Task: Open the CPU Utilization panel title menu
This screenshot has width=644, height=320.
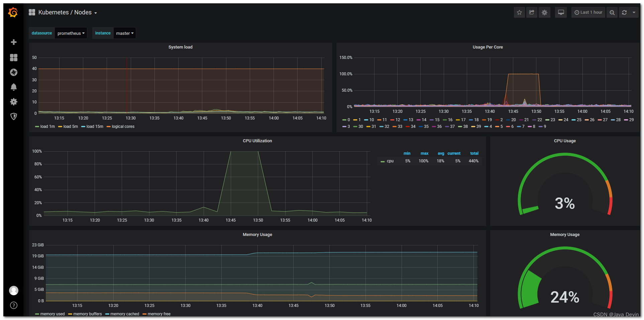Action: [257, 141]
